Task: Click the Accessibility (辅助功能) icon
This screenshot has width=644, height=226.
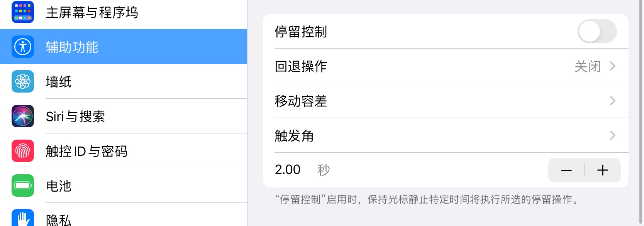Action: point(23,47)
